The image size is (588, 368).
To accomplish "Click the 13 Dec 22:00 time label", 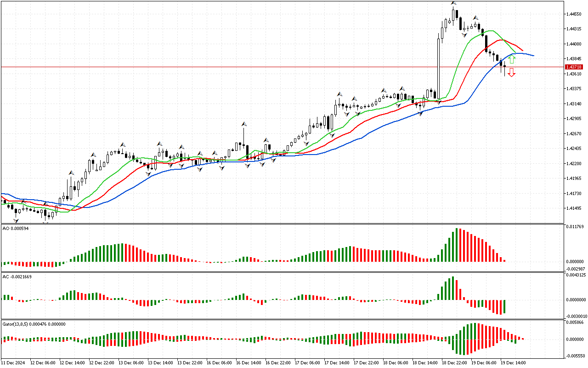I will pos(190,363).
